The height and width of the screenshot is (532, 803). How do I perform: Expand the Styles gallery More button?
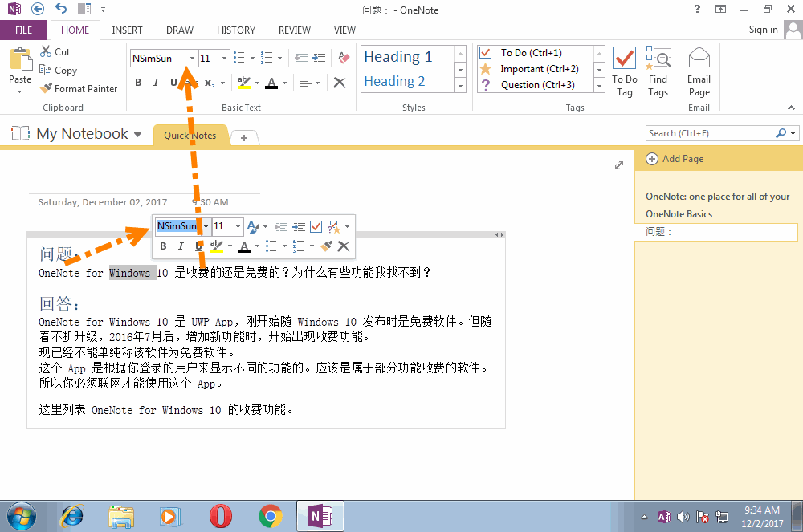click(x=460, y=85)
